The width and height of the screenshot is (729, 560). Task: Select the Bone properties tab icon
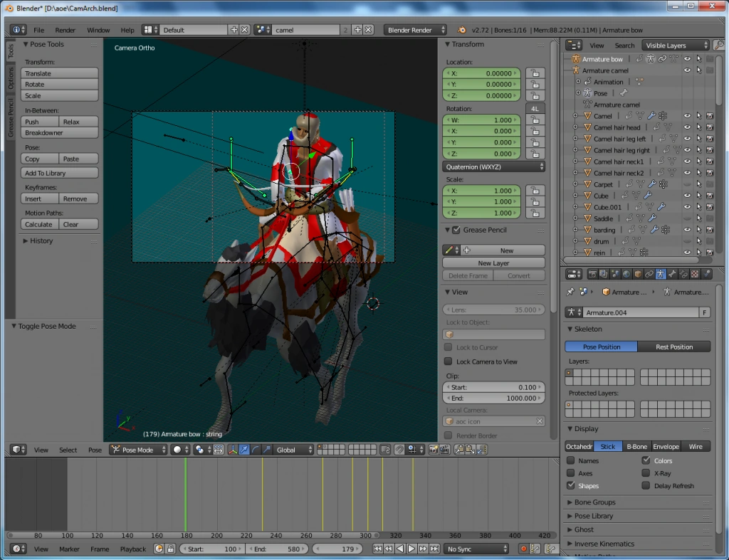click(x=672, y=274)
